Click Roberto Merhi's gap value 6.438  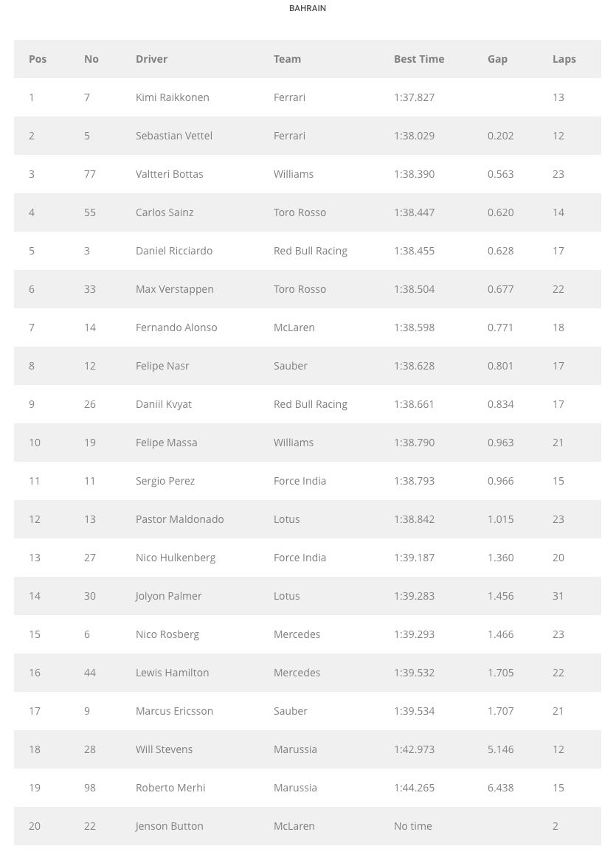(500, 788)
